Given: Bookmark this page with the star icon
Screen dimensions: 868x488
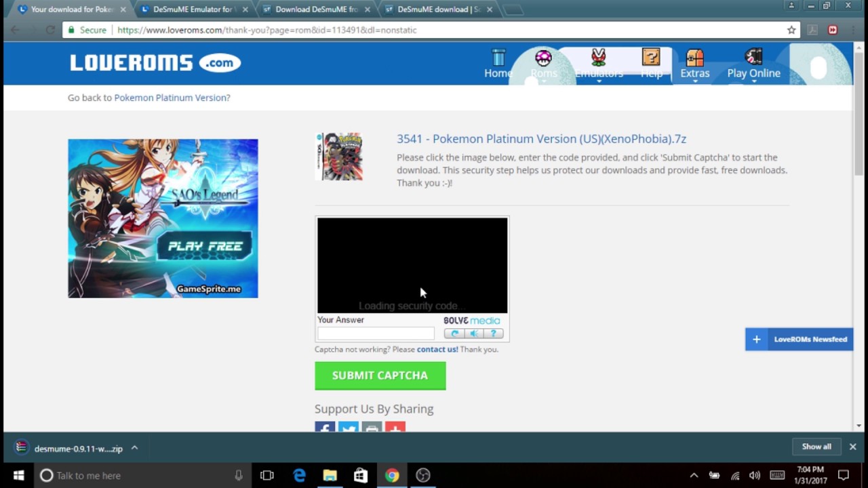Looking at the screenshot, I should point(791,30).
